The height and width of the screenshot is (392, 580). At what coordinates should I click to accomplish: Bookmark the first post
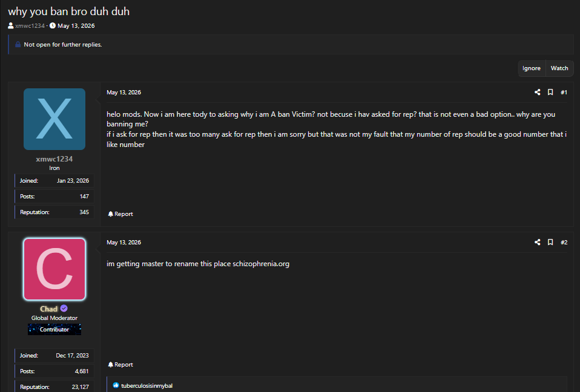pos(550,92)
